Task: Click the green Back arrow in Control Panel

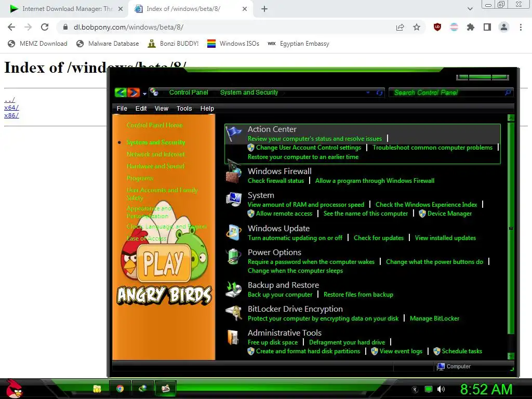Action: 121,92
